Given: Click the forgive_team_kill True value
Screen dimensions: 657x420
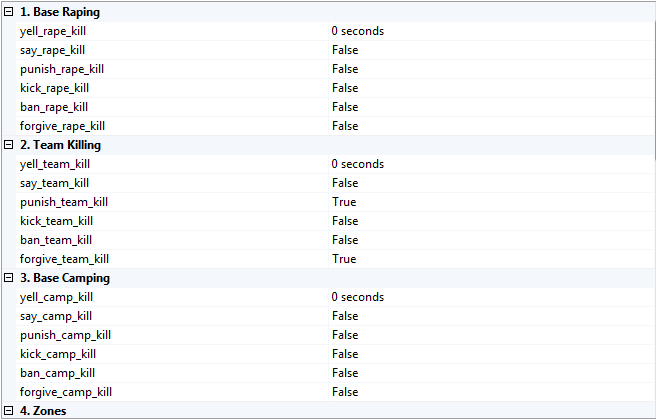Looking at the screenshot, I should point(344,259).
